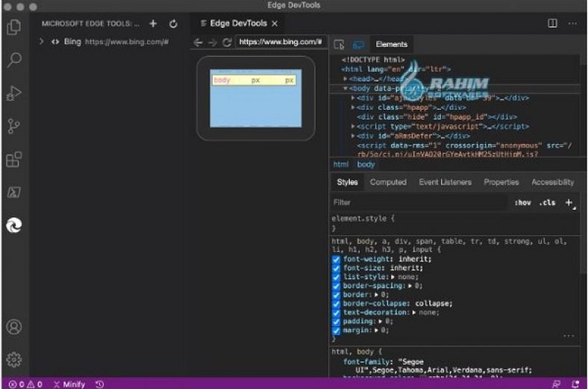Switch to the Computed tab
This screenshot has height=389, width=588.
[x=388, y=182]
